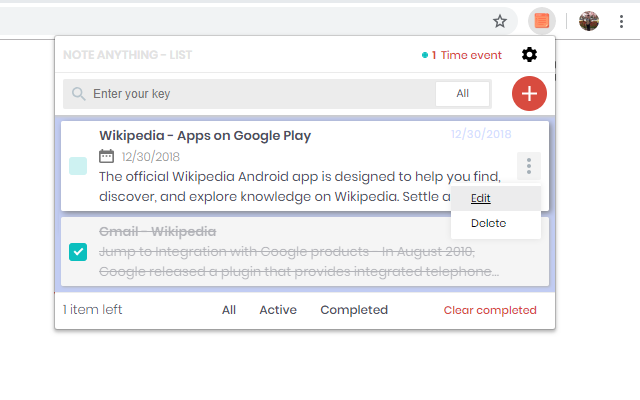Click the calendar icon beside 12/30/2018
This screenshot has width=640, height=400.
tap(107, 156)
